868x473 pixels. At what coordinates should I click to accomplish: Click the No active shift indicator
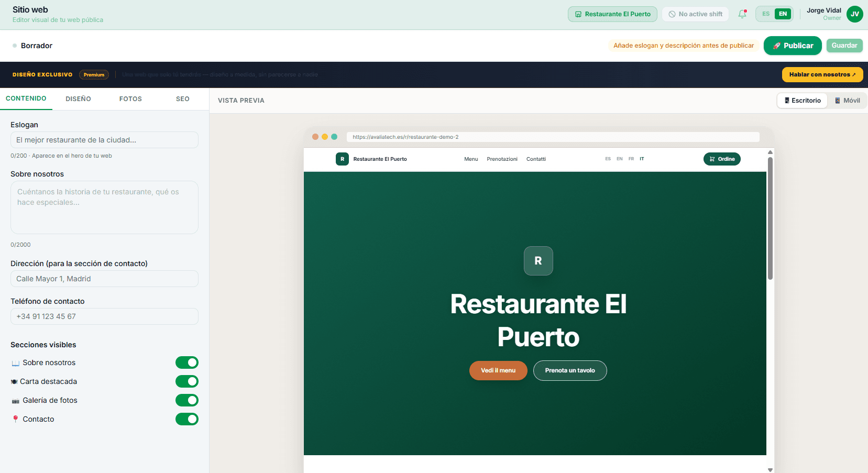[695, 14]
